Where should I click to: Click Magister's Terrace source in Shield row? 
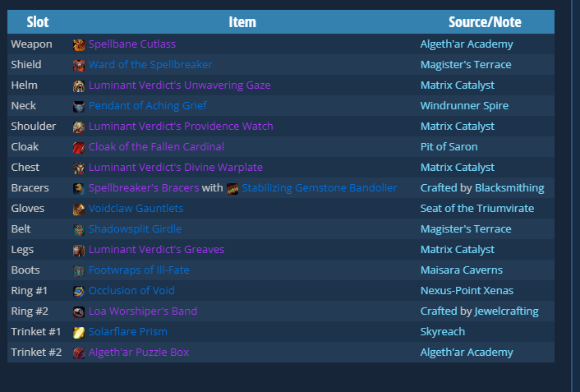click(x=466, y=64)
